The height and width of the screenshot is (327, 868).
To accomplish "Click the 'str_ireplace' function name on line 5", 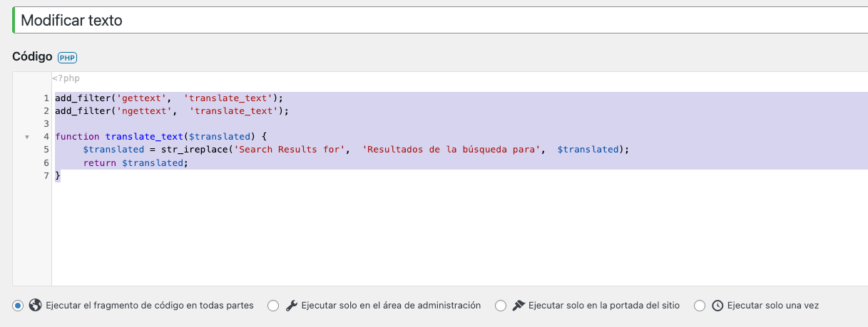I will coord(195,149).
